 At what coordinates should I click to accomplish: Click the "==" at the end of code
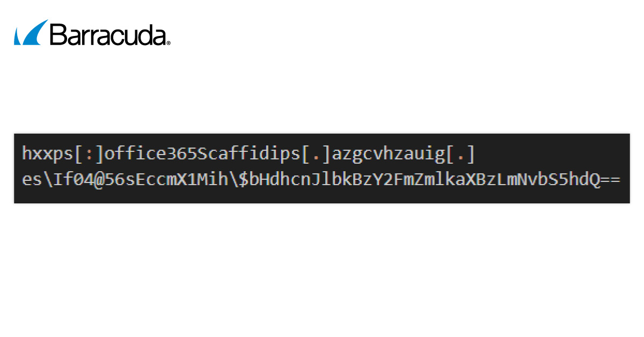tap(610, 180)
